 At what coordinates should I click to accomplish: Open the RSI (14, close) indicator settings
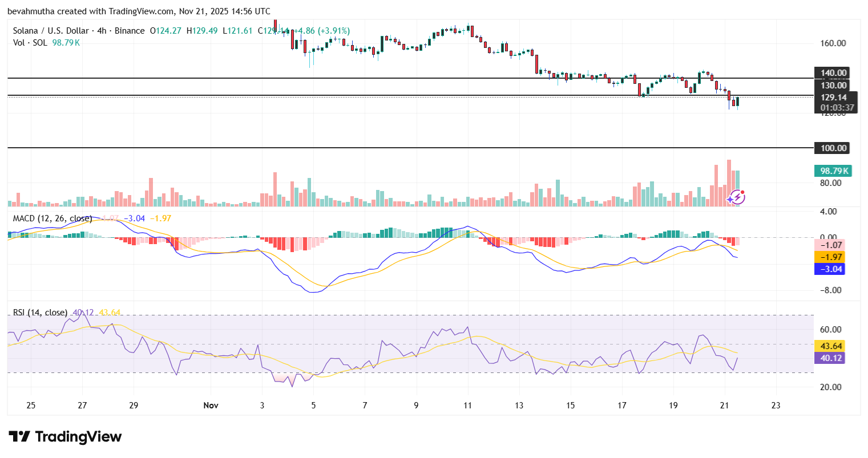(39, 312)
